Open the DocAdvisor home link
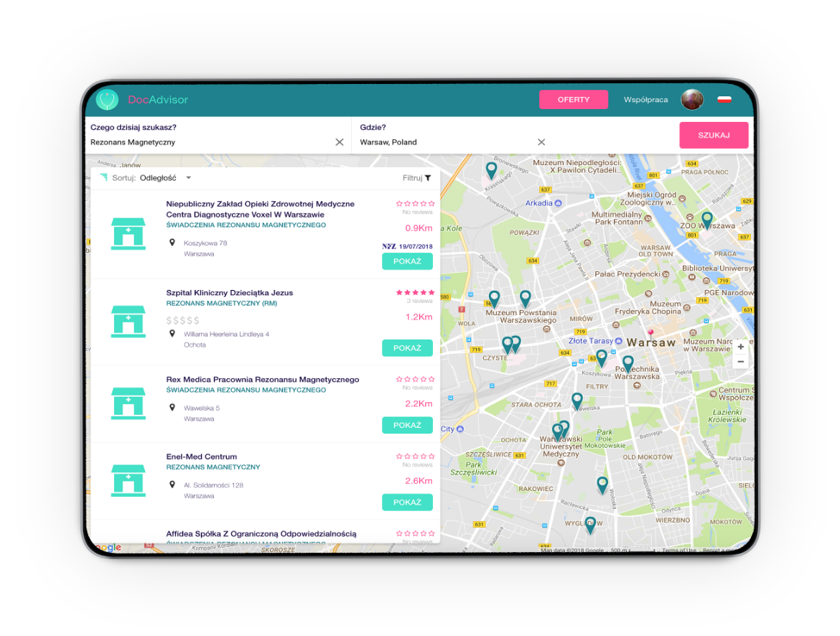Screen dimensions: 840x636 157,100
